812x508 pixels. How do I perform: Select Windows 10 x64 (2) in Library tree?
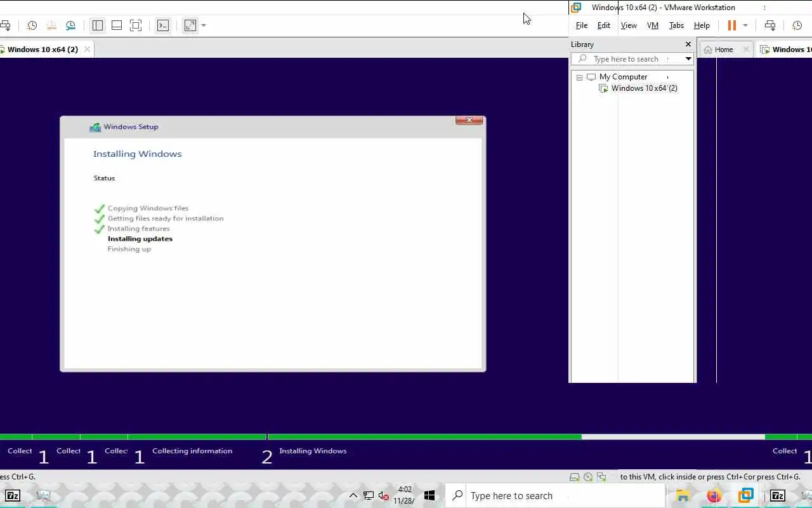click(x=644, y=88)
